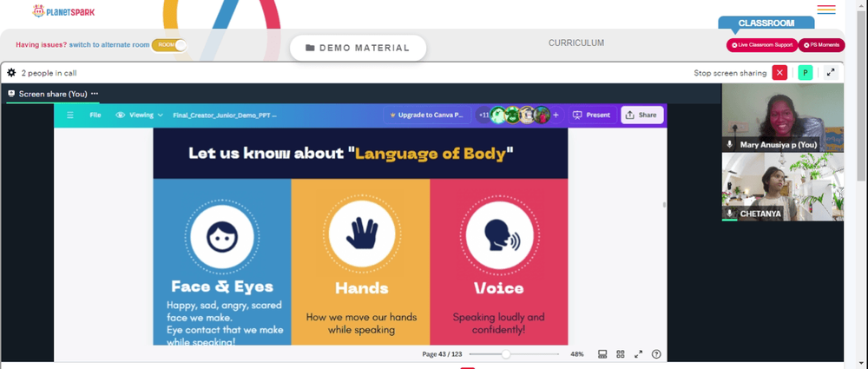
Task: Click the Final_Creator_Junior_Demo_PPT title
Action: pyautogui.click(x=224, y=115)
